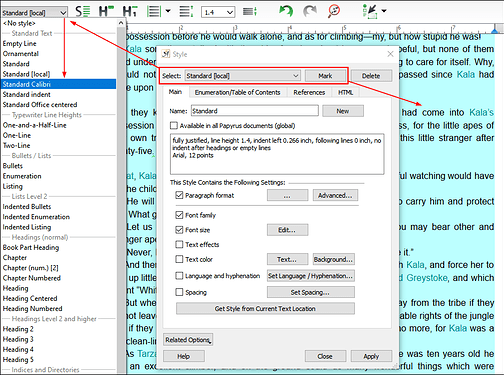Select 'Heading Centered' style
504x375 pixels.
click(58, 298)
